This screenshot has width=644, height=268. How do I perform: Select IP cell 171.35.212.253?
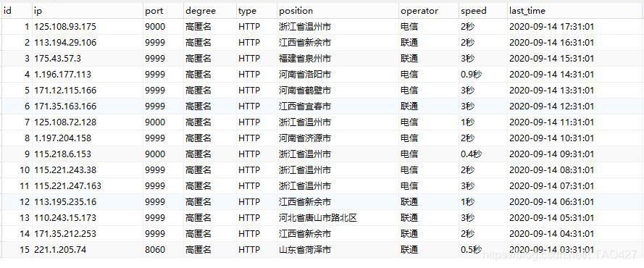click(65, 234)
